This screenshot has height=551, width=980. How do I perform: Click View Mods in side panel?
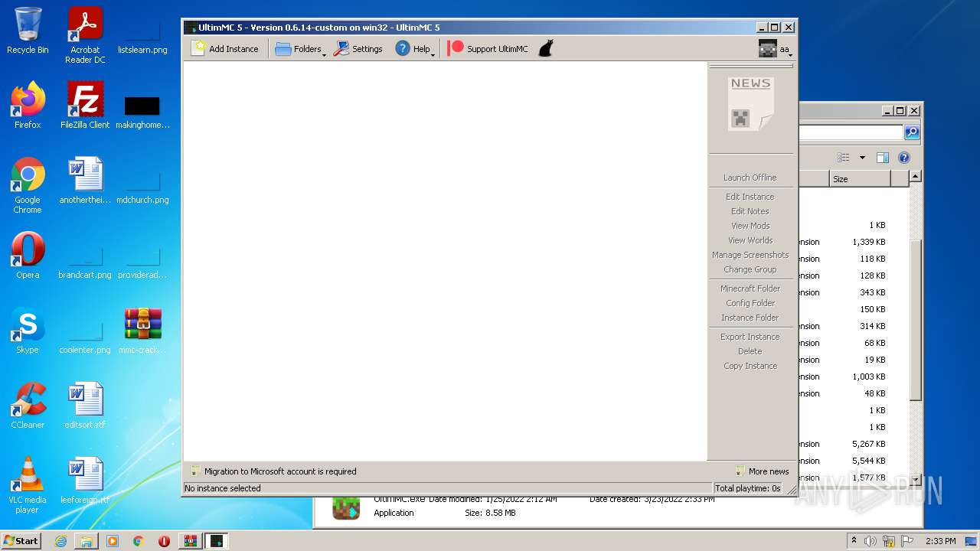750,226
